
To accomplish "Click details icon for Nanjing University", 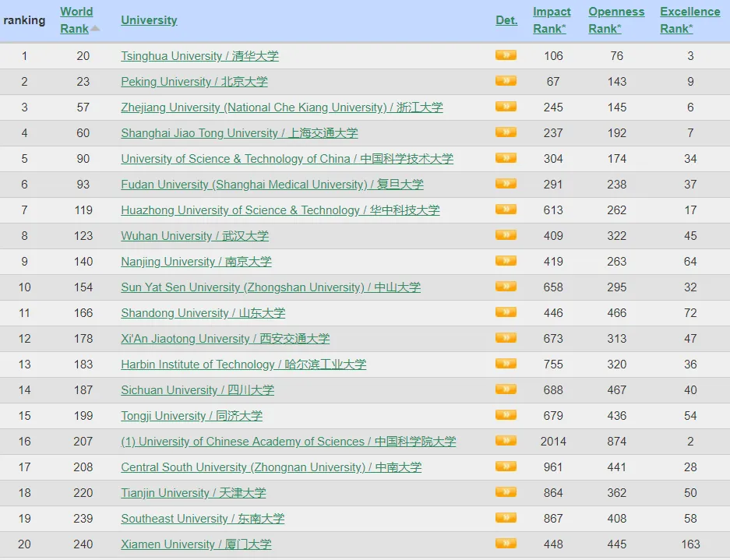I will [506, 261].
